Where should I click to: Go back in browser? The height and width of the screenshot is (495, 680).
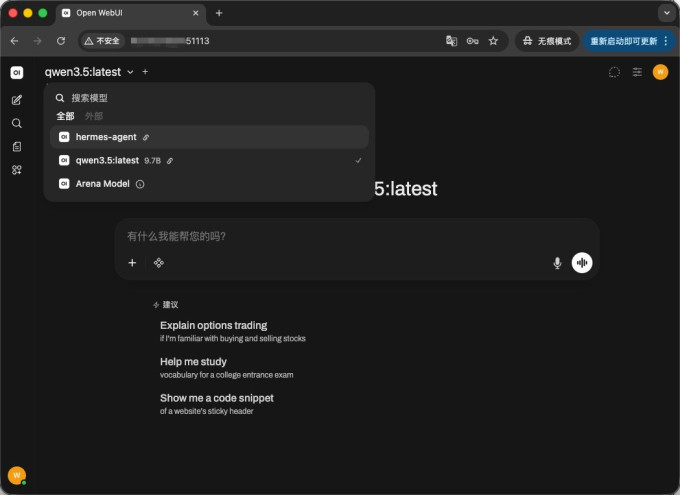(x=14, y=41)
